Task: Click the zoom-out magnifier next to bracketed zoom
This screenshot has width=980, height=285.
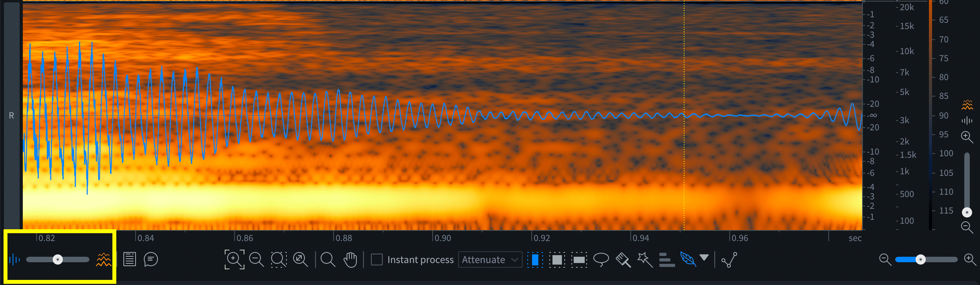Action: (257, 259)
